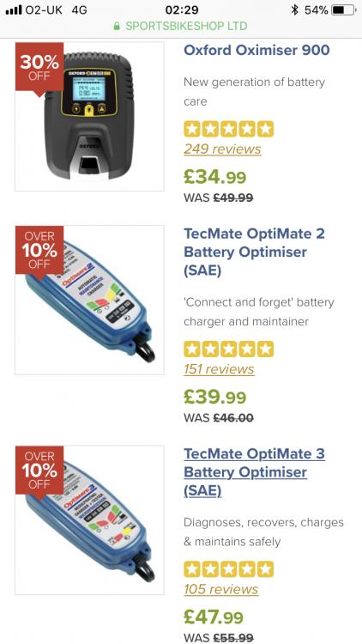Tap the 30% OFF badge on Oximiser
Screen dimensions: 362x644
[x=39, y=68]
